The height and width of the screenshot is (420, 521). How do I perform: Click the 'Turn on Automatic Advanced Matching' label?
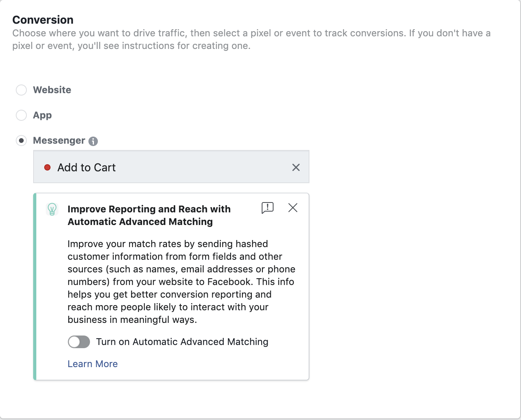point(182,342)
